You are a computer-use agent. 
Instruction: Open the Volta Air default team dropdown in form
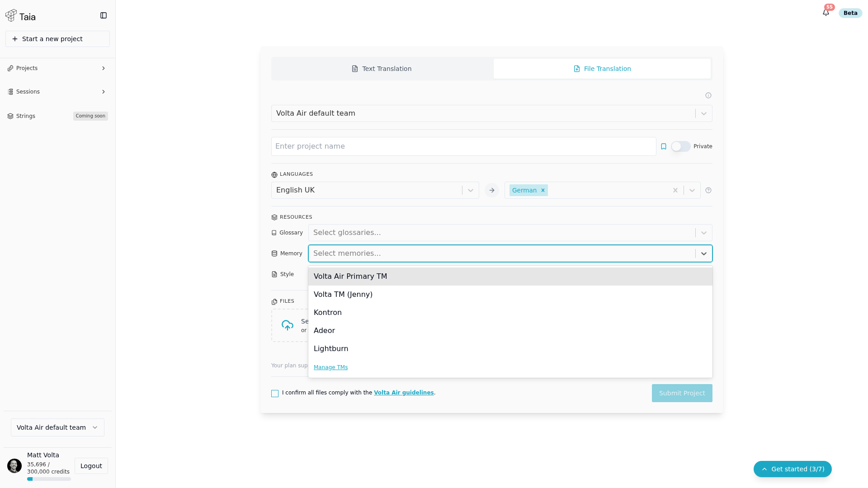coord(492,113)
